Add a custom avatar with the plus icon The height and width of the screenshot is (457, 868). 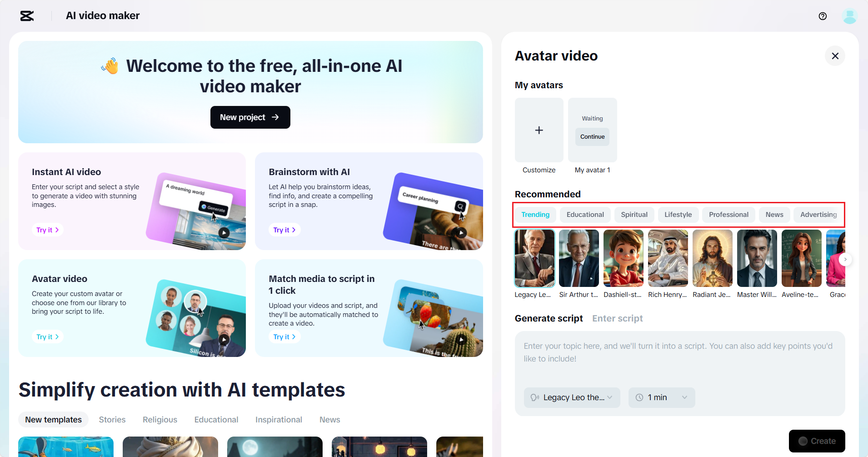[x=539, y=131]
